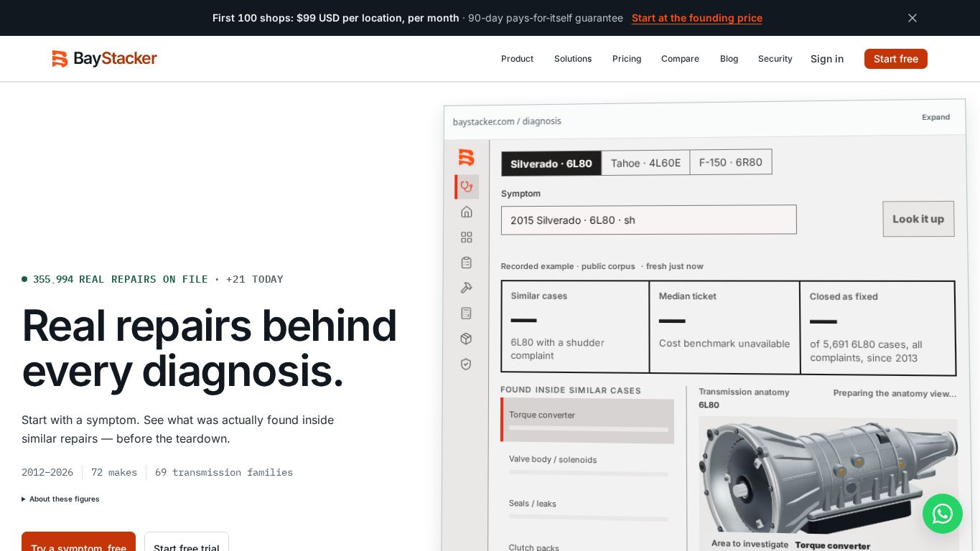The width and height of the screenshot is (980, 551).
Task: Expand the About these figures disclosure
Action: coord(60,499)
